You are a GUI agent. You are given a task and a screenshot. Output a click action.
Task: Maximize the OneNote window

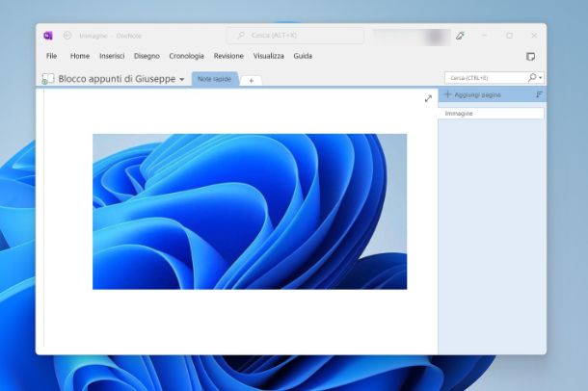[509, 36]
